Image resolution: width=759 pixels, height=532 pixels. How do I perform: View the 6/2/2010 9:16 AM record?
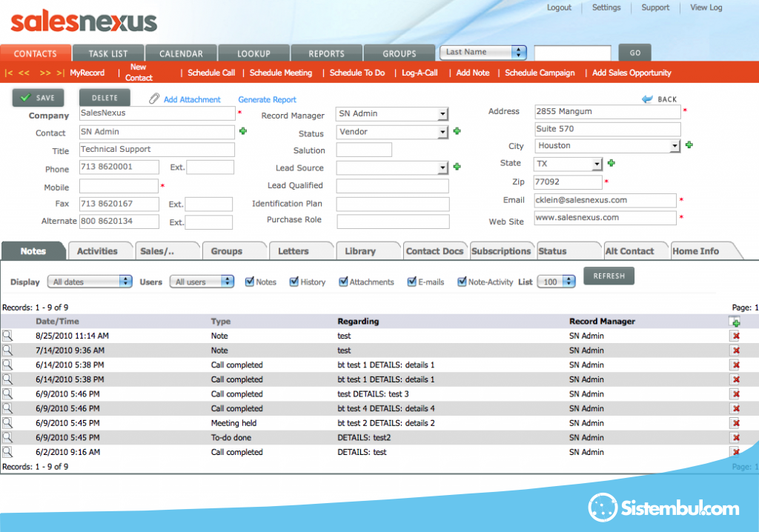[7, 452]
